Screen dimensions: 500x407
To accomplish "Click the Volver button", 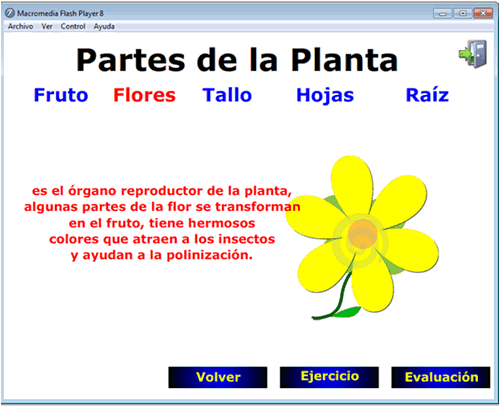I will (x=218, y=377).
